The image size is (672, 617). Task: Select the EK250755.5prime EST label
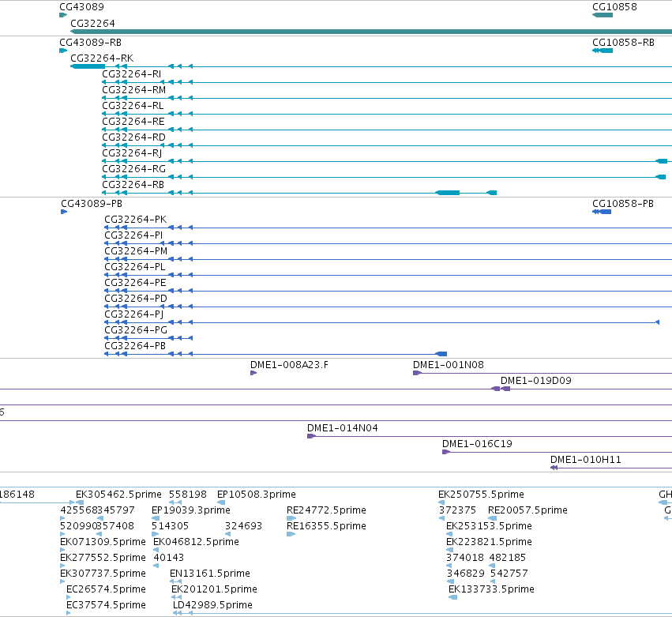tap(481, 495)
